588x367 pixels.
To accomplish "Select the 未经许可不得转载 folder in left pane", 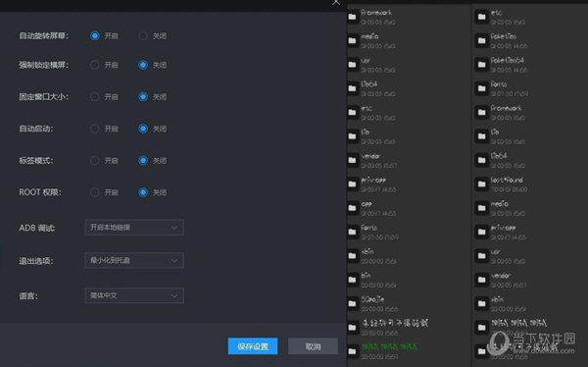I will 395,323.
